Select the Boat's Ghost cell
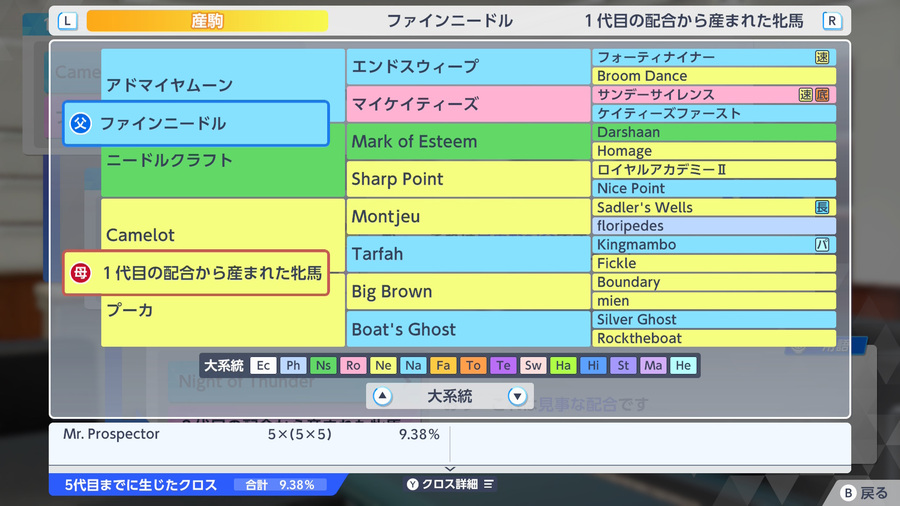Viewport: 900px width, 506px height. click(x=468, y=329)
